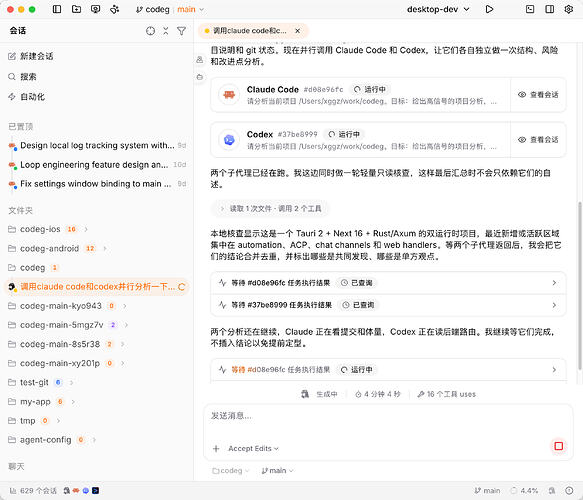Select 自动化 in the sidebar
583x500 pixels.
coord(27,97)
